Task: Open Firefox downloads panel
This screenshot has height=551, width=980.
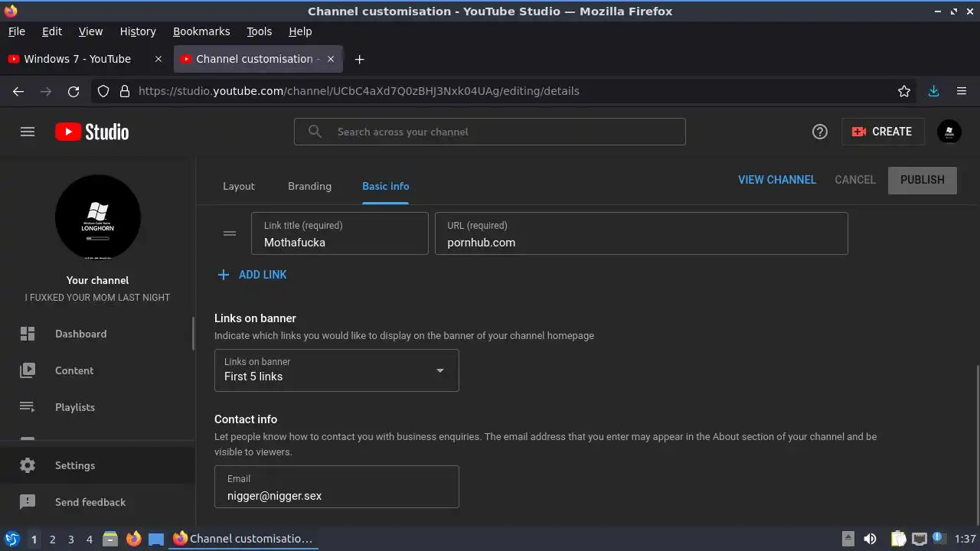Action: 934,91
